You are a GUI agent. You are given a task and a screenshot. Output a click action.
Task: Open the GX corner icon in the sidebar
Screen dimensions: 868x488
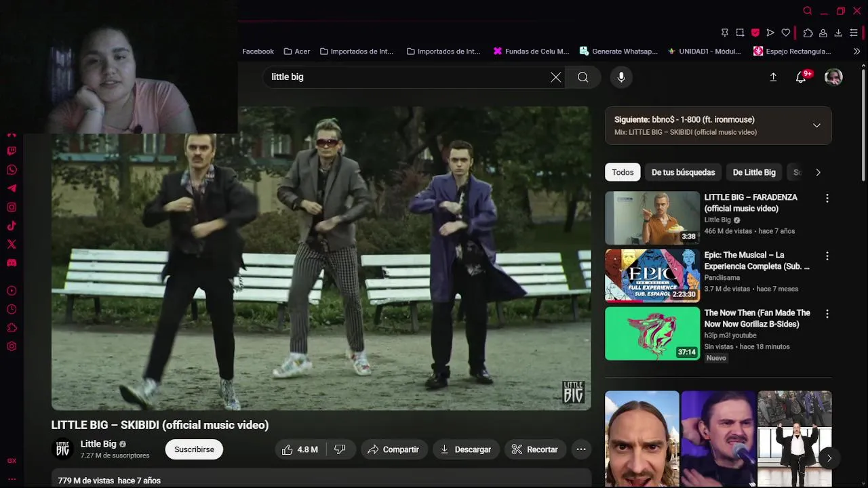pyautogui.click(x=12, y=461)
